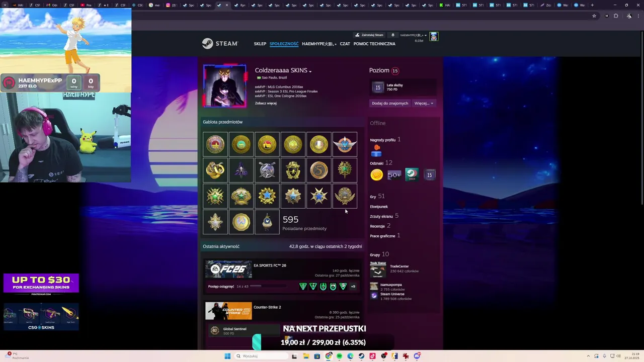
Task: Bookmark this page with star icon
Action: pyautogui.click(x=594, y=16)
